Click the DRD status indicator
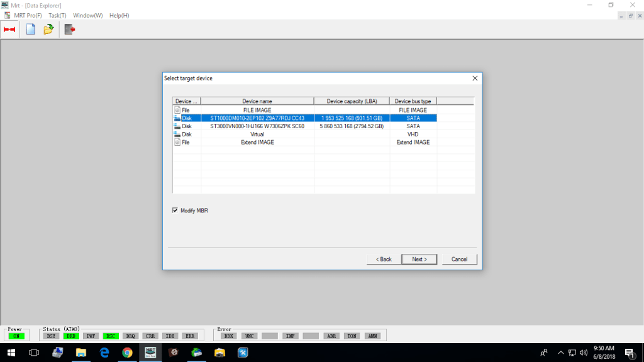 71,336
